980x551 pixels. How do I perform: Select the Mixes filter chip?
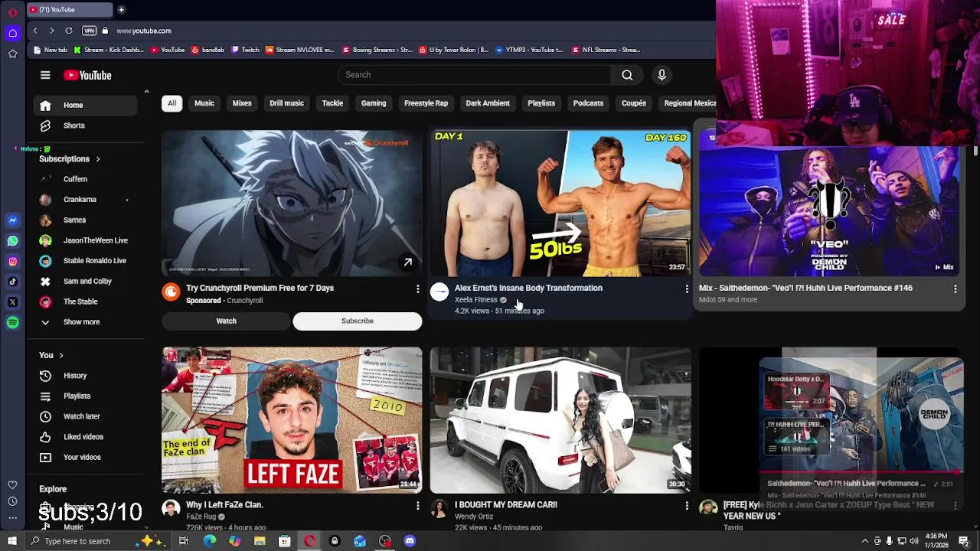pos(242,103)
